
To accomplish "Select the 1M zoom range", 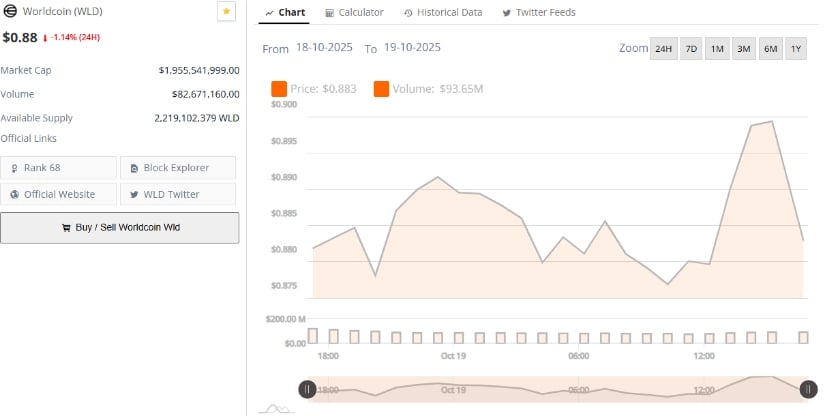I will pos(717,49).
